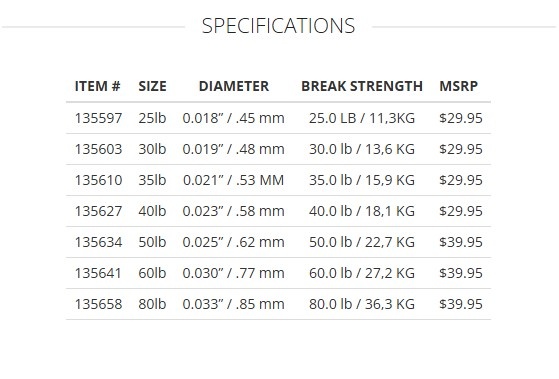
Task: Click the 35.0 lb / 15,9 KG cell
Action: coord(362,180)
